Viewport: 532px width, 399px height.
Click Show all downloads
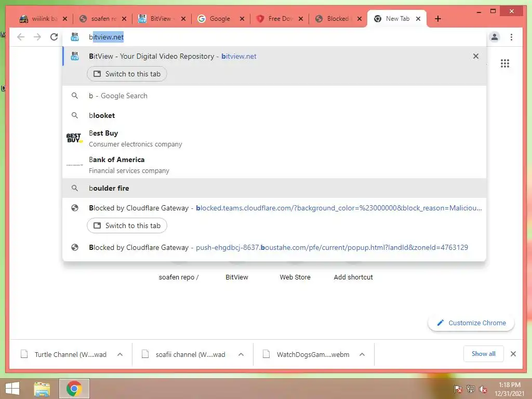pos(484,354)
